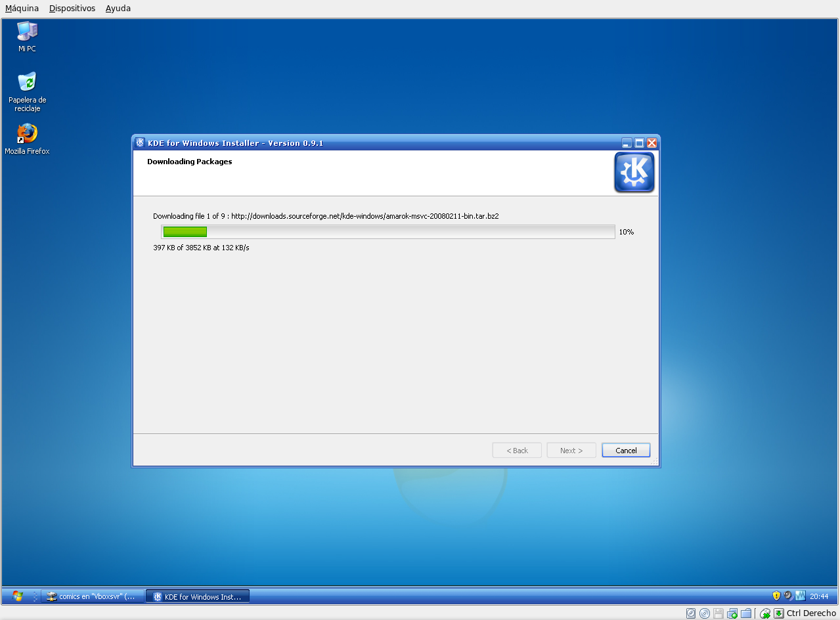Click the network adapter indicator in VirtualBox status bar
Viewport: 840px width, 620px height.
[732, 613]
